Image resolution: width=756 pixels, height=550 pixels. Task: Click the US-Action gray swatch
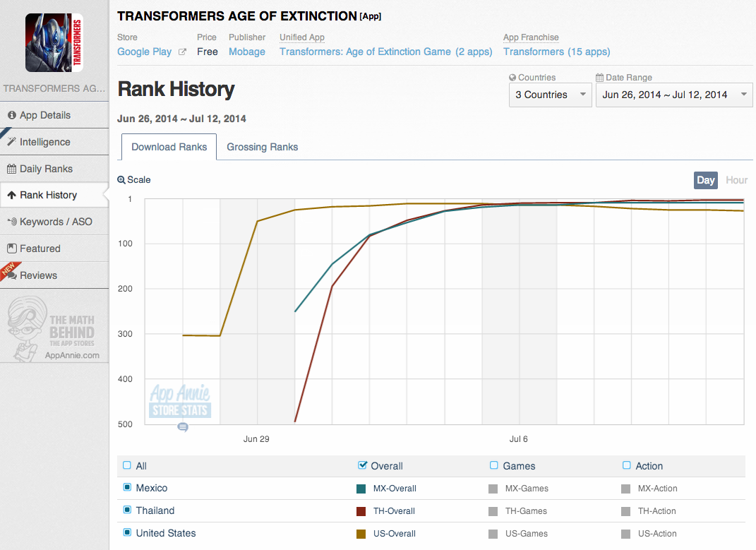(x=626, y=534)
